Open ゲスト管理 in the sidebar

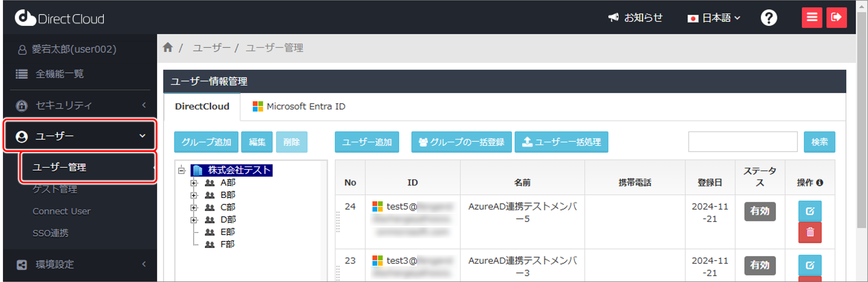coord(55,189)
